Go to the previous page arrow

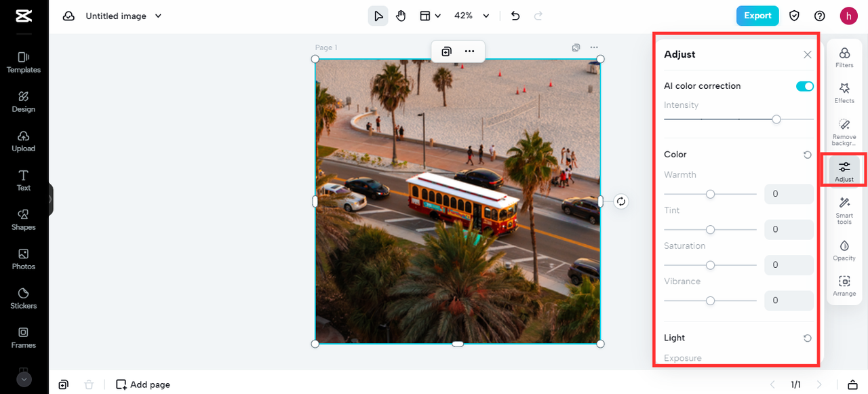click(772, 385)
